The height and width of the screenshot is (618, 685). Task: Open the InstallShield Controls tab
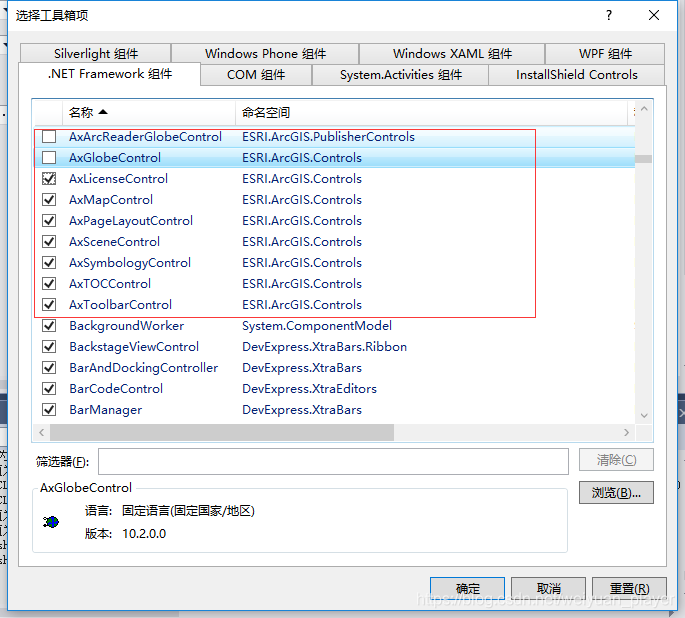(577, 75)
